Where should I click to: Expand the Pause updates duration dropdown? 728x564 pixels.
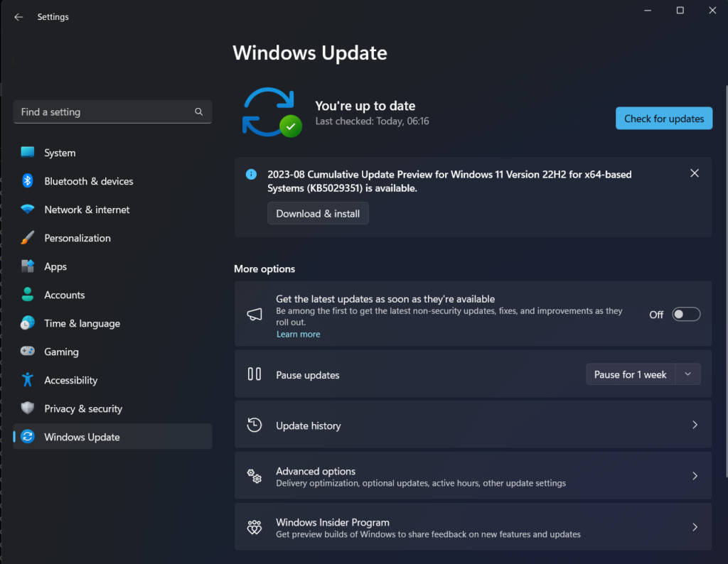click(x=687, y=374)
